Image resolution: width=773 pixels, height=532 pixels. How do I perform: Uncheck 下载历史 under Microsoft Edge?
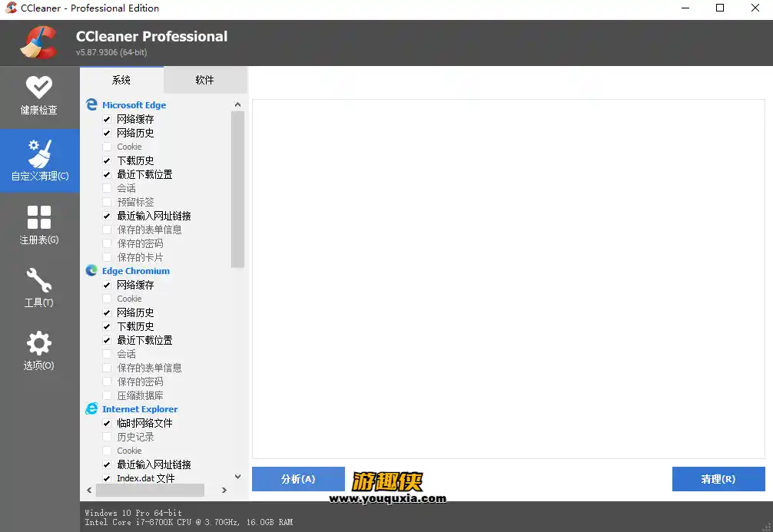(x=107, y=160)
